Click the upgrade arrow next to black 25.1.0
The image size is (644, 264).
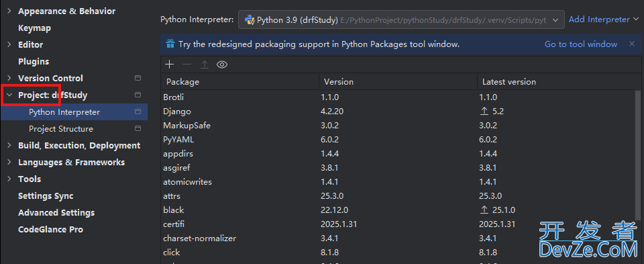click(484, 210)
